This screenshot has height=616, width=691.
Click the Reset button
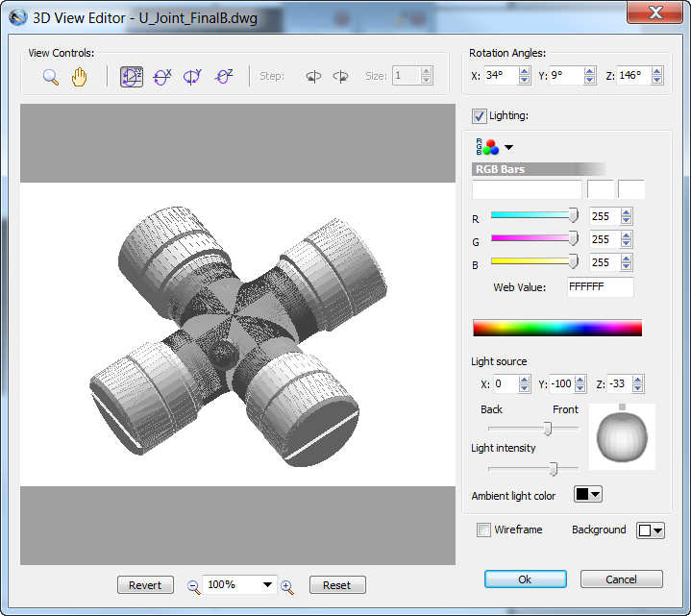(x=336, y=585)
